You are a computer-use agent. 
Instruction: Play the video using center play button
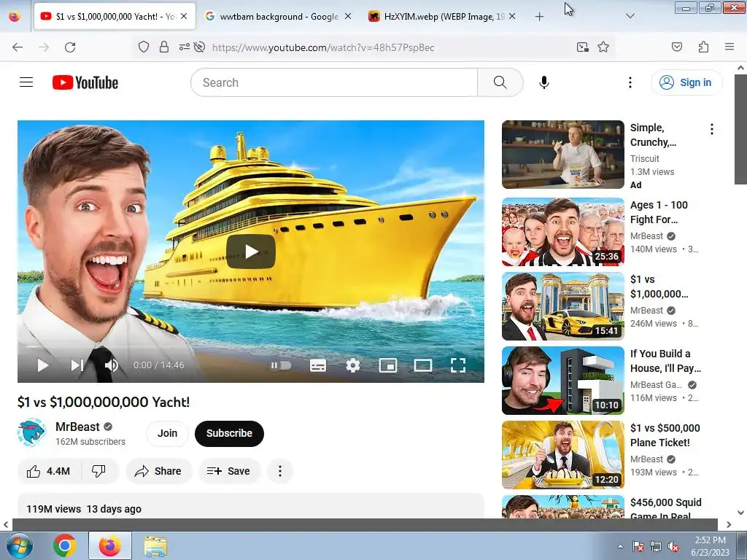coord(251,252)
